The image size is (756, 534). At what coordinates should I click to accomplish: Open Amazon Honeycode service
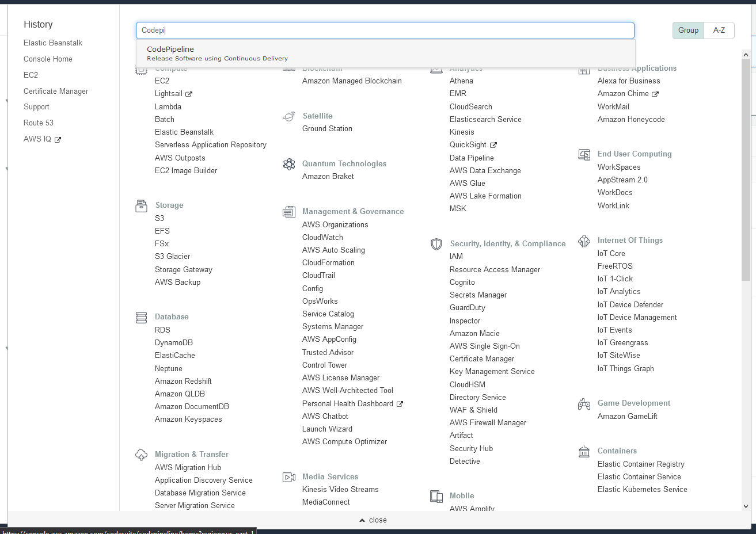click(631, 120)
